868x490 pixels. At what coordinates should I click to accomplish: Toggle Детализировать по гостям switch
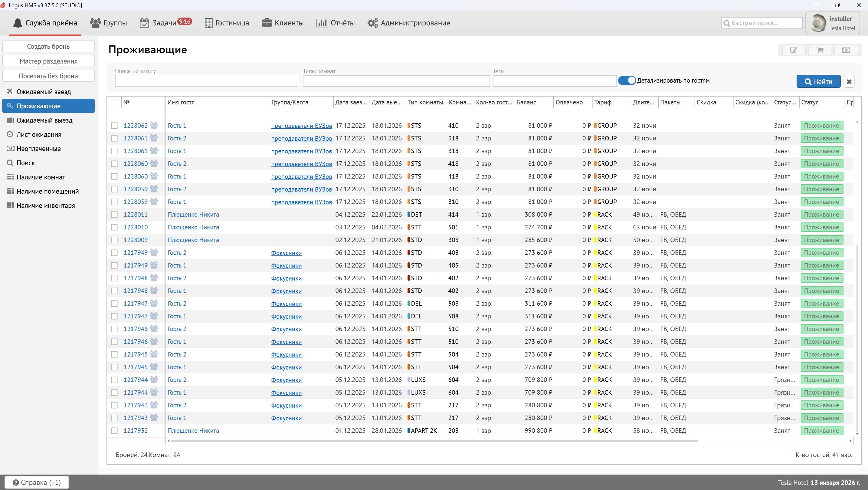627,81
